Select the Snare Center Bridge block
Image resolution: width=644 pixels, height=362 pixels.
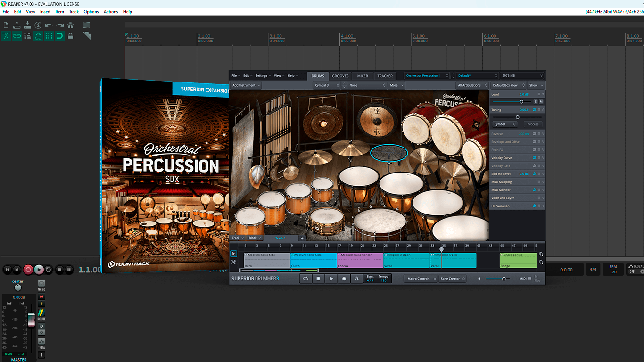tap(518, 260)
